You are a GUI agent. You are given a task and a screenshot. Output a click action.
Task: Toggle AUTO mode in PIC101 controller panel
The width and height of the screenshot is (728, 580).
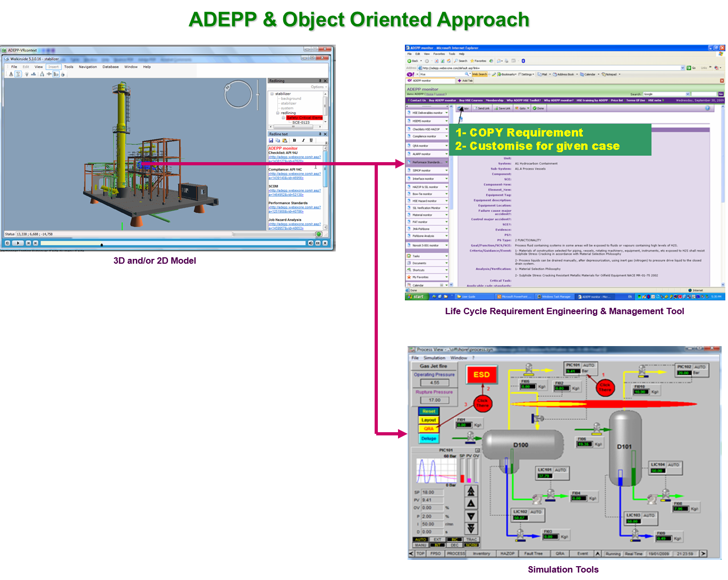point(420,540)
